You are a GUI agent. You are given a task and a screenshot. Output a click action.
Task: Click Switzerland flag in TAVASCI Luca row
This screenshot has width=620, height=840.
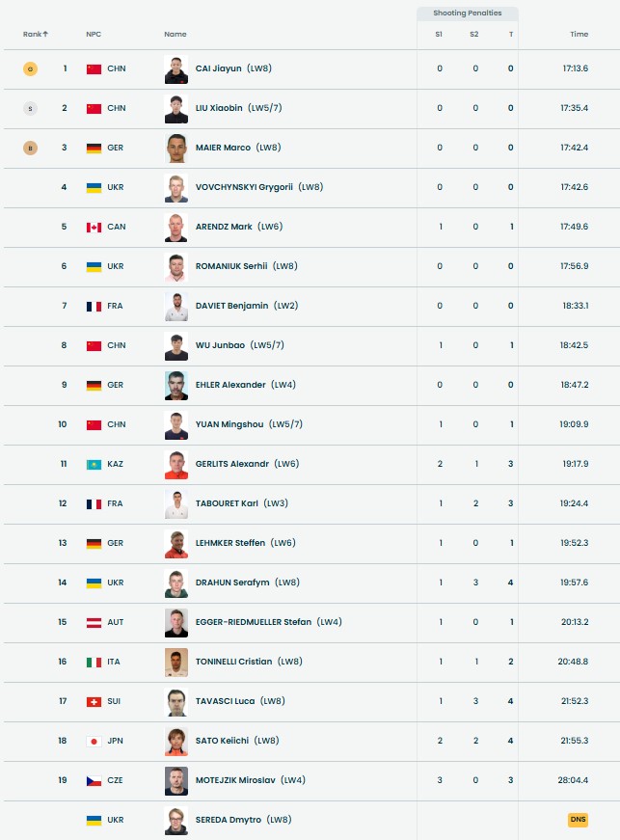pos(94,701)
